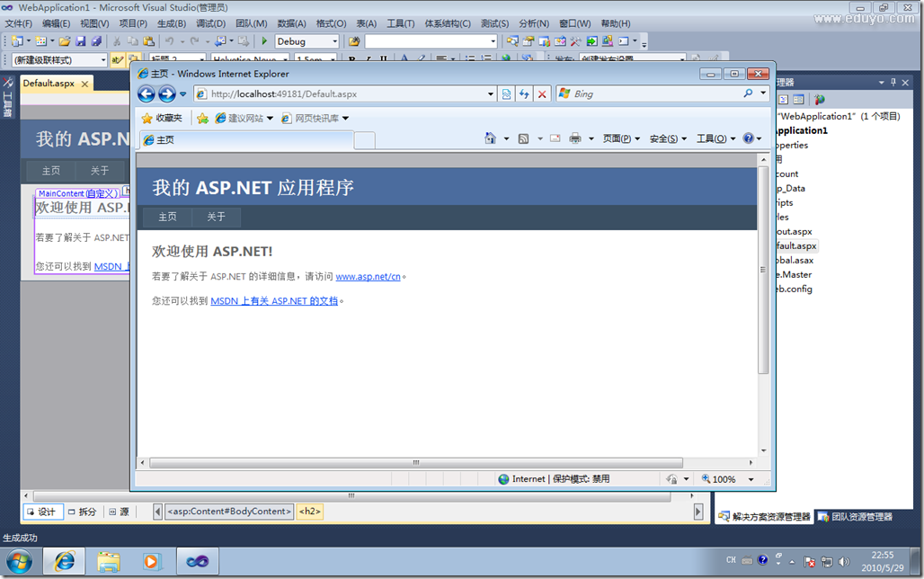924x579 pixels.
Task: Click the IE address bar URL field
Action: [346, 94]
